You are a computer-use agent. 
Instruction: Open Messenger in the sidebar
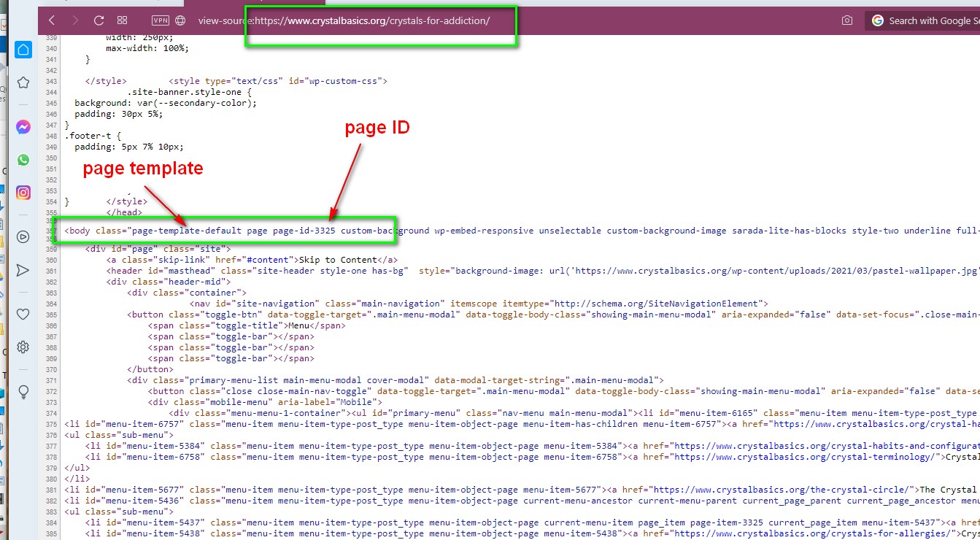pyautogui.click(x=23, y=127)
